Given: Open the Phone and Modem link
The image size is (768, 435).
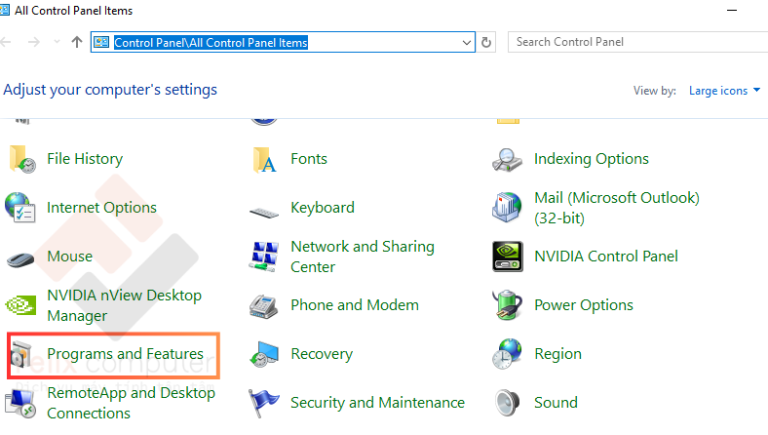Looking at the screenshot, I should (355, 305).
